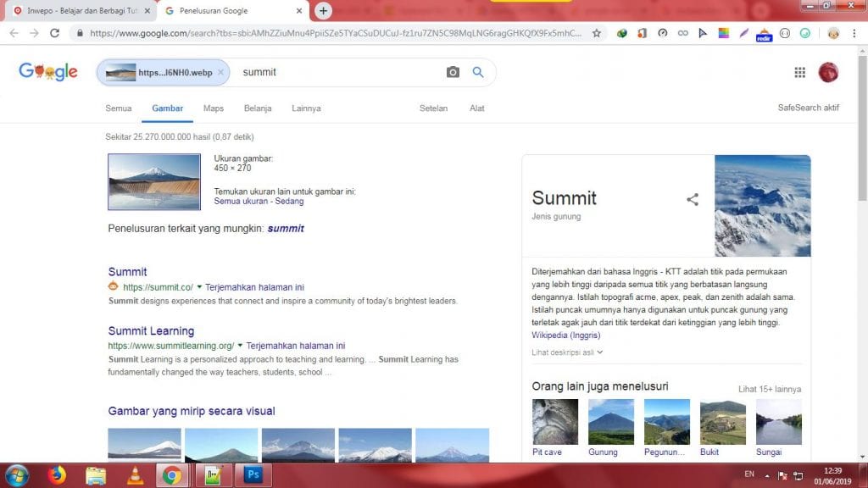Expand the summitlearning.org URL dropdown arrow
Image resolution: width=868 pixels, height=488 pixels.
pos(240,346)
